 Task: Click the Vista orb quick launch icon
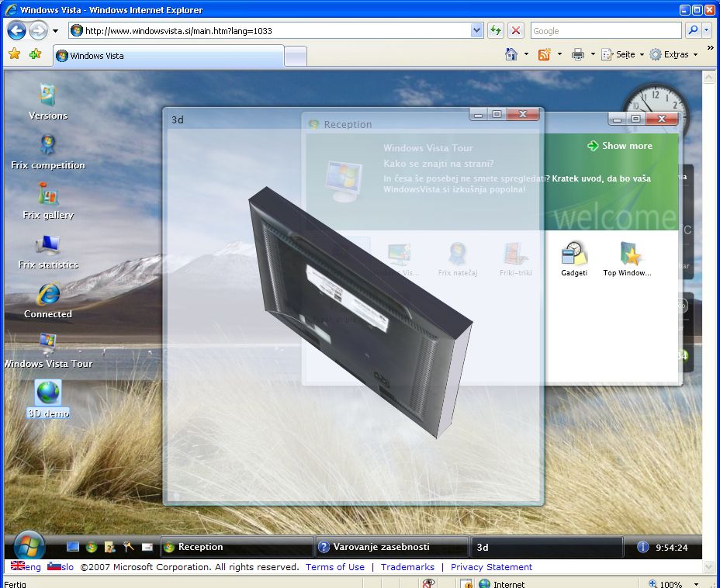(x=92, y=547)
